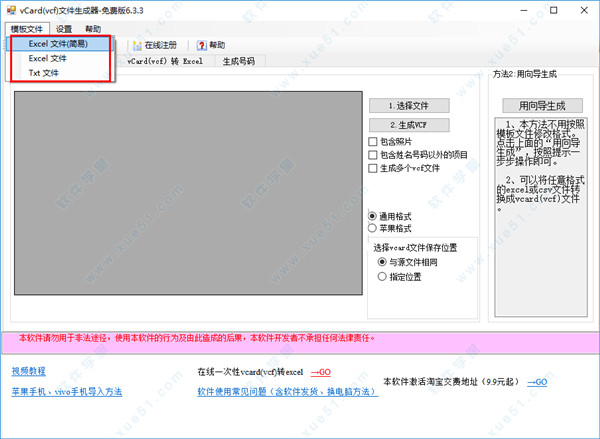Click the question-mark help icon in toolbar

point(201,45)
